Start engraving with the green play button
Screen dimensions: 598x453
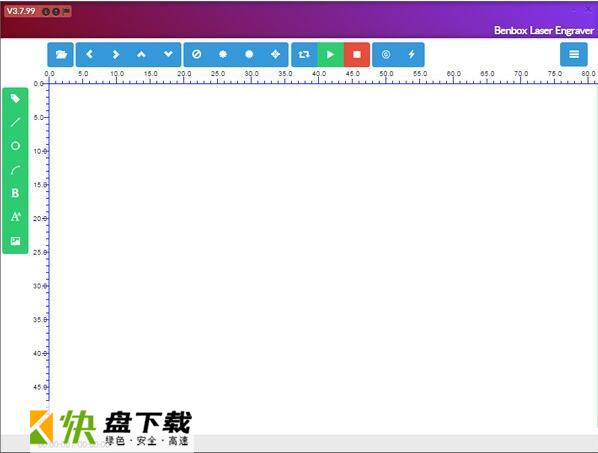tap(331, 55)
